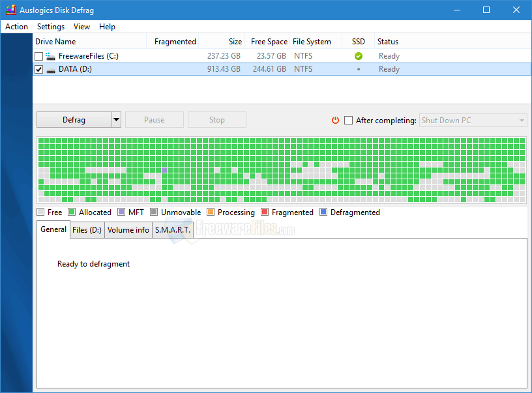Viewport: 532px width, 393px height.
Task: Click the MFT legend marker
Action: pos(121,212)
